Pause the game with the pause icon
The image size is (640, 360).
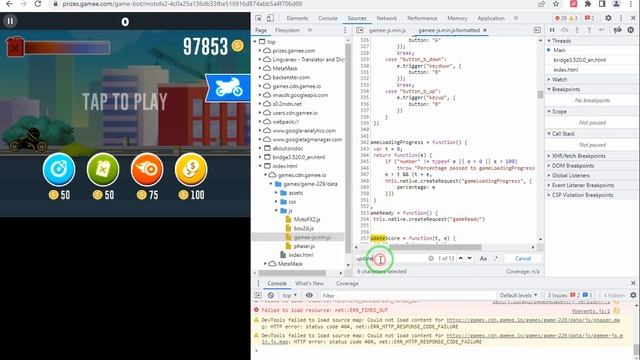click(x=10, y=21)
